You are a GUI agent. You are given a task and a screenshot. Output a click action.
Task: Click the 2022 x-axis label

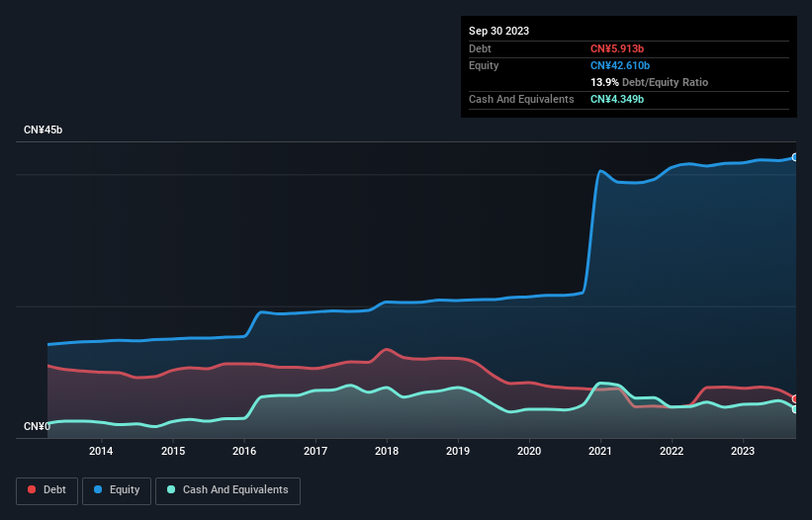pyautogui.click(x=672, y=451)
